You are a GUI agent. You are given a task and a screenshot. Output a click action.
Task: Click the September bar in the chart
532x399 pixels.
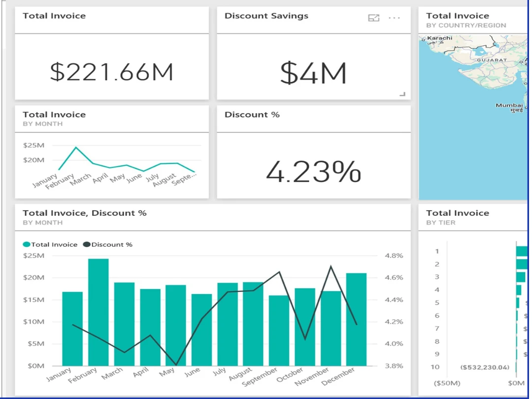[279, 330]
